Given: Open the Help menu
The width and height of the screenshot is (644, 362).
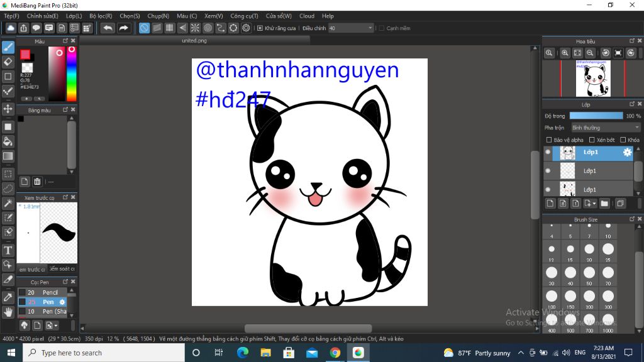Looking at the screenshot, I should [x=328, y=16].
